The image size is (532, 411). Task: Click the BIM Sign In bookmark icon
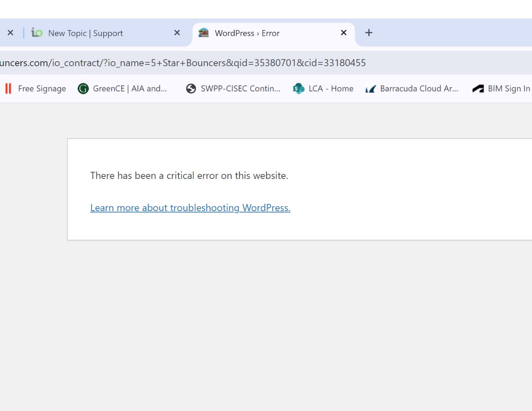pyautogui.click(x=478, y=89)
